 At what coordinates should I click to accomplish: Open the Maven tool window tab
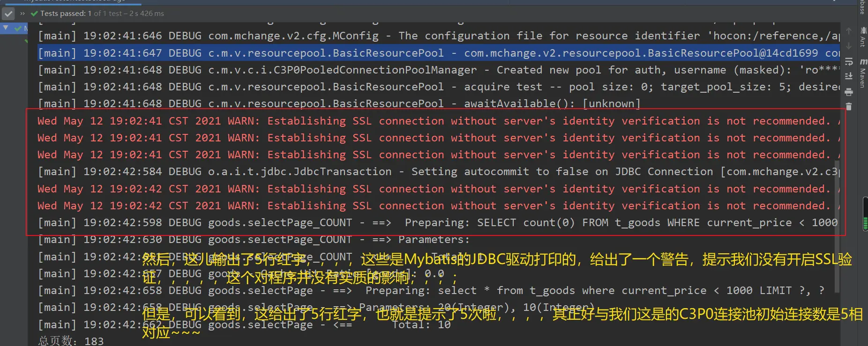click(863, 78)
